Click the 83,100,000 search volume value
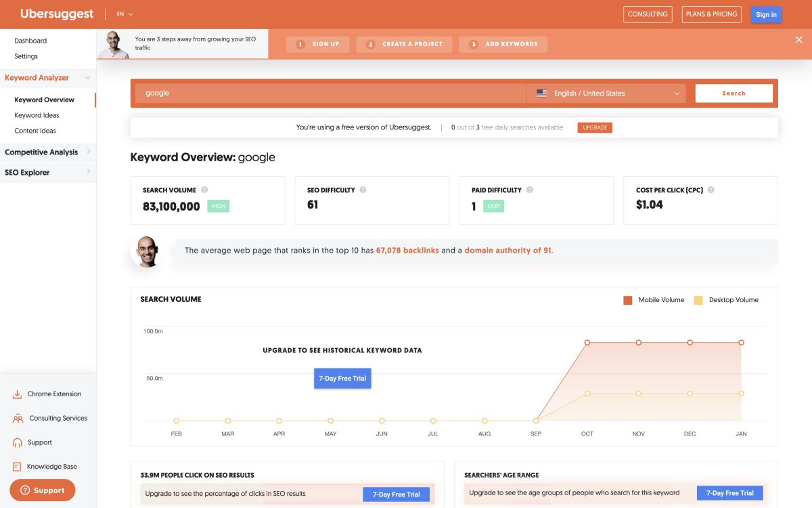812x508 pixels. [171, 207]
